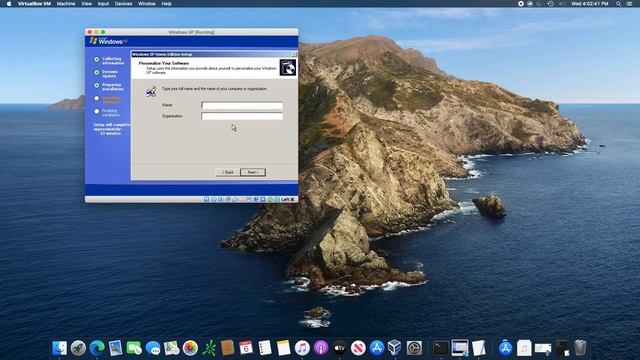
Task: Open Notification Center in menu bar
Action: (629, 4)
